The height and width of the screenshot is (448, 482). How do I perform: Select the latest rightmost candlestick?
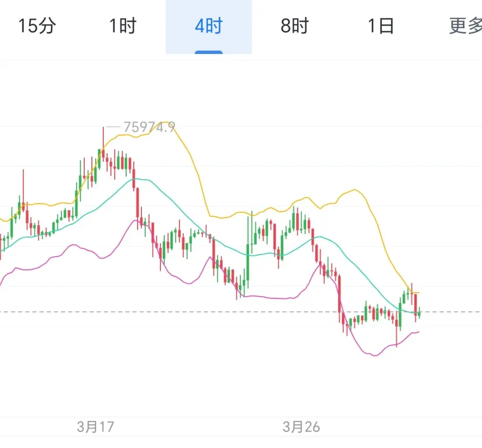click(420, 312)
